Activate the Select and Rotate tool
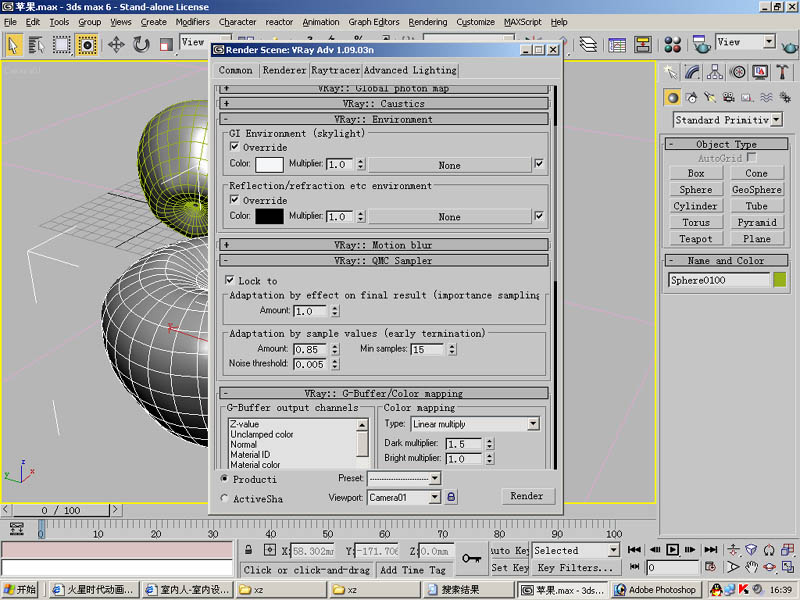The height and width of the screenshot is (600, 800). coord(141,45)
